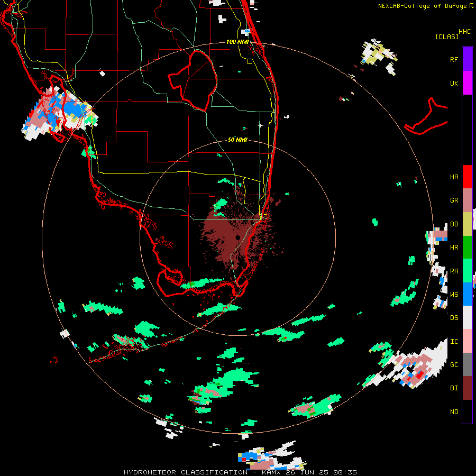Click the HHC product label

point(465,32)
